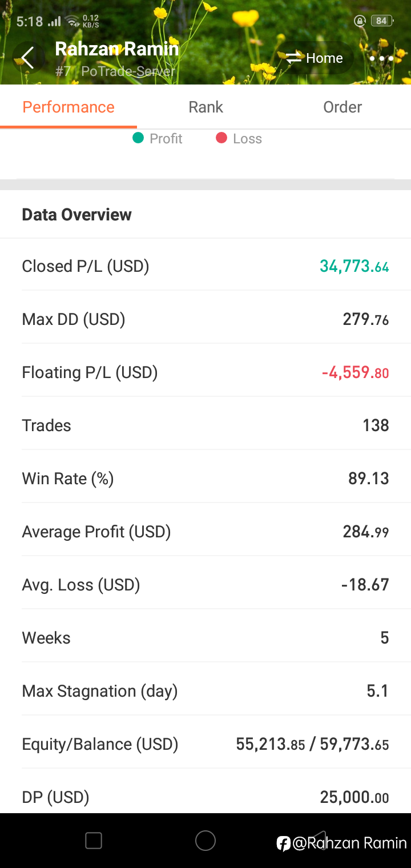
Task: Tap the Android recent apps square
Action: tap(94, 841)
